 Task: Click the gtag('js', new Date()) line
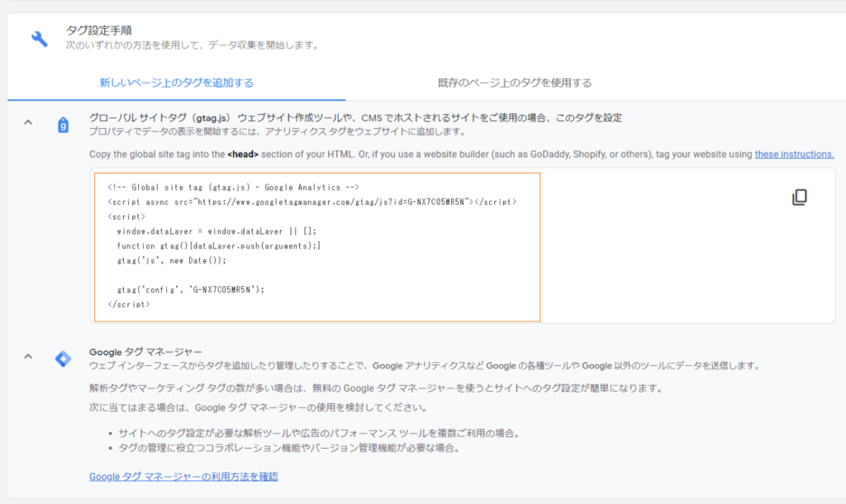click(172, 260)
